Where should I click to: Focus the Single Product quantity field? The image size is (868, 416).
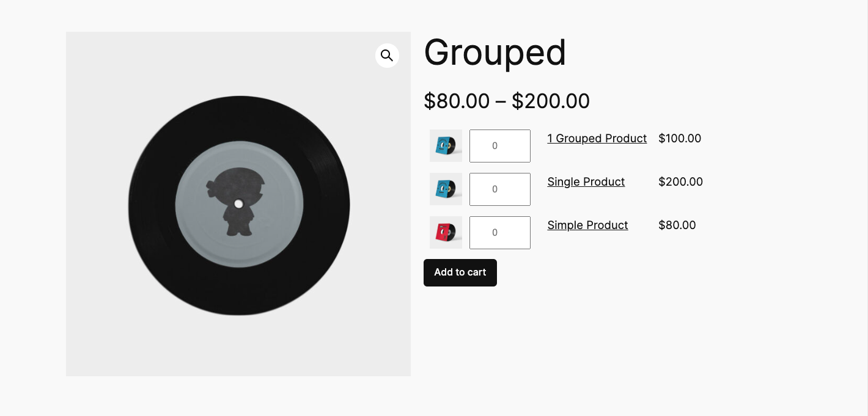point(499,189)
